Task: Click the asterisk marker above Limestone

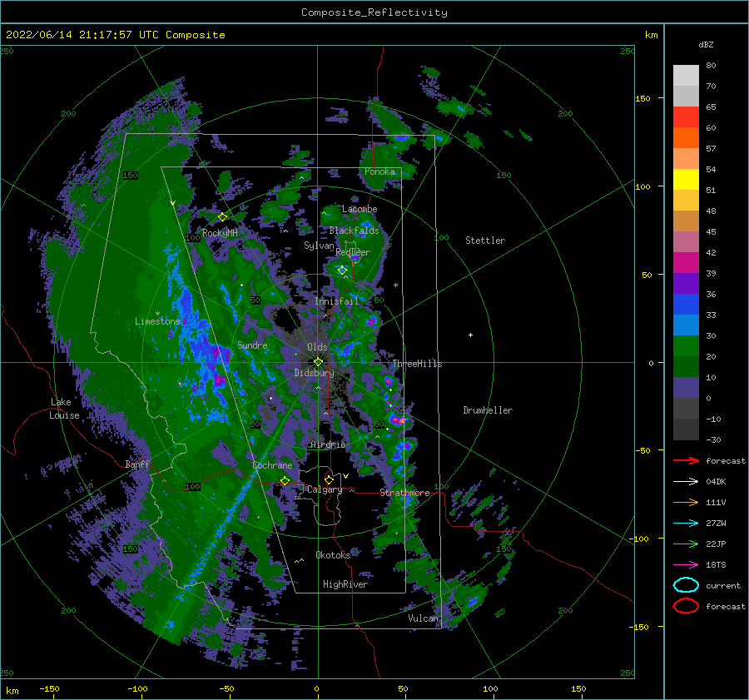Action: tap(157, 314)
